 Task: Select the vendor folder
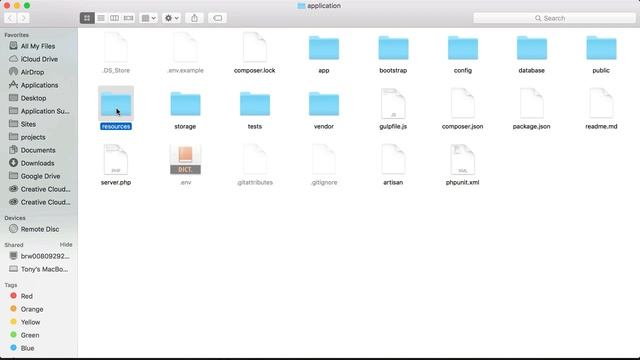point(324,109)
